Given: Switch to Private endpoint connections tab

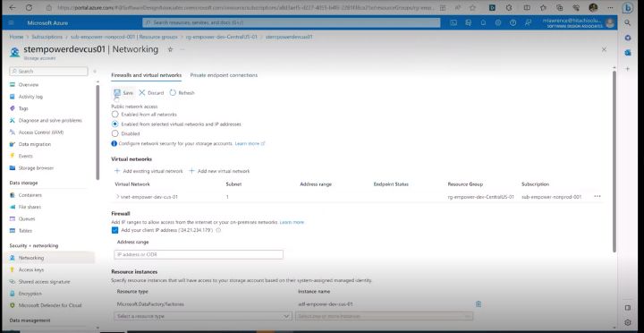Looking at the screenshot, I should tap(224, 75).
